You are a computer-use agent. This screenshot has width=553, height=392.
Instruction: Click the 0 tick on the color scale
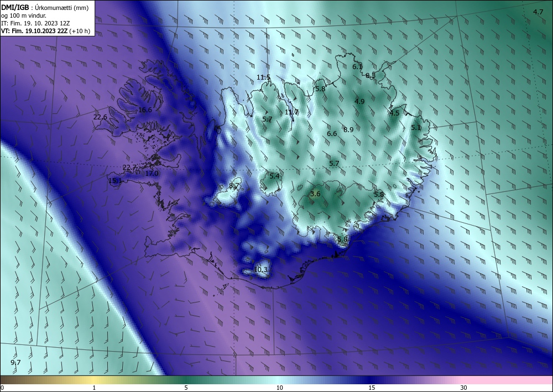[2, 388]
